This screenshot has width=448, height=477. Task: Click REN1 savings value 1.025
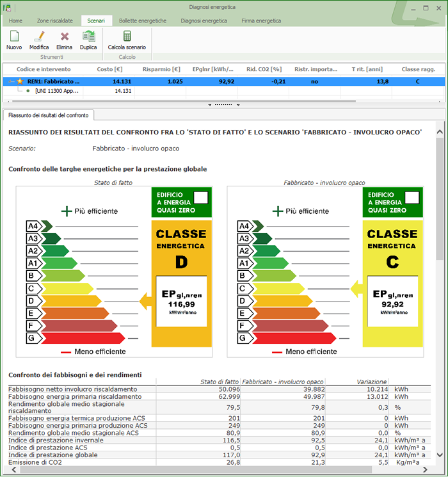(x=175, y=81)
